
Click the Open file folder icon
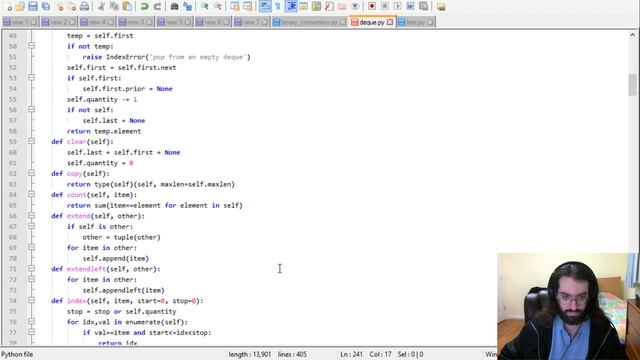coord(20,6)
